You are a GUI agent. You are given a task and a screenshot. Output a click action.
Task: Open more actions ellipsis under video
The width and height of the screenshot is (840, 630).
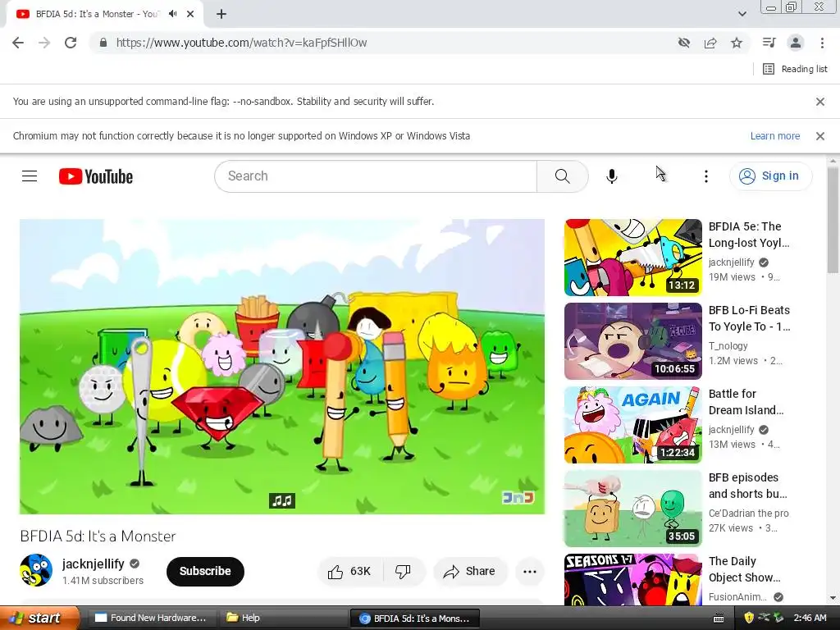click(x=530, y=572)
